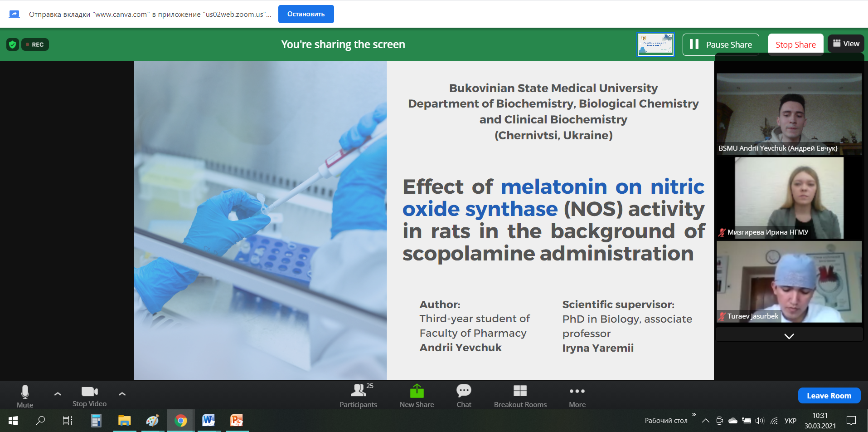The width and height of the screenshot is (868, 432).
Task: Open the clock showing 10:31
Action: tap(820, 421)
